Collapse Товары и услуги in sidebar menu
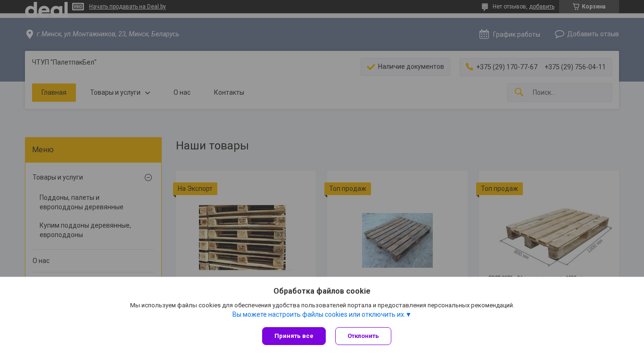Screen dimensions: 644x362 [x=148, y=177]
